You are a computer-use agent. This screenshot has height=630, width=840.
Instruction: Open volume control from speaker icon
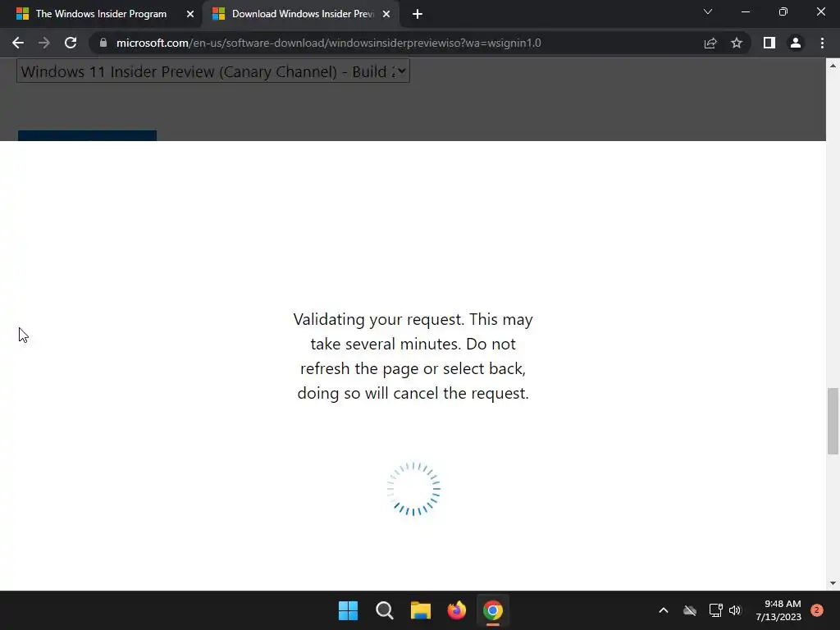(735, 610)
